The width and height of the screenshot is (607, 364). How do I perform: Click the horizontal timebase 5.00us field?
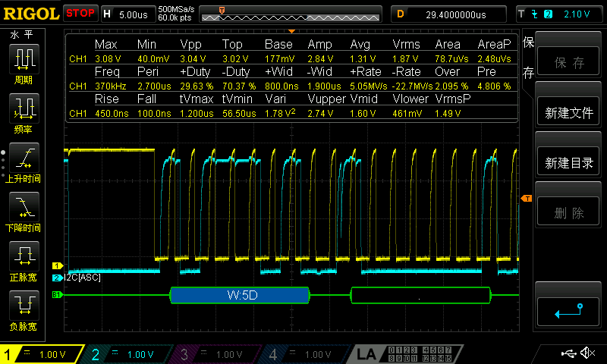[x=128, y=14]
